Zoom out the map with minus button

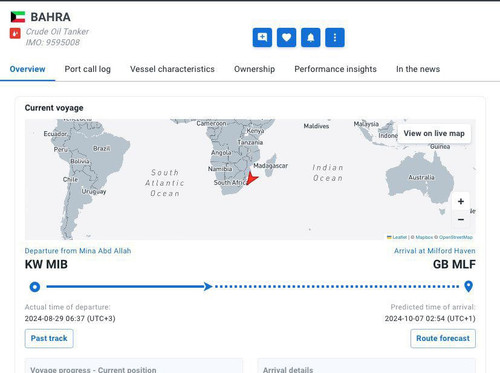[461, 219]
